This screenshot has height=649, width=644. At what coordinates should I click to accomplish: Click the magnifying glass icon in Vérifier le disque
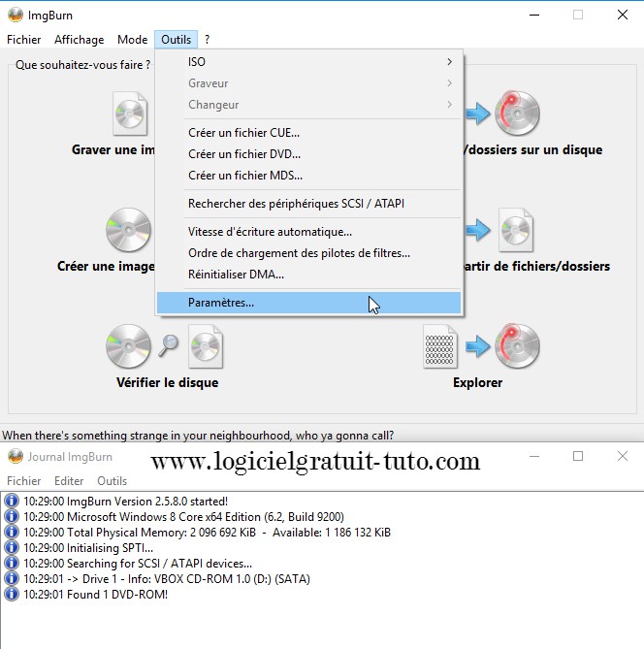coord(168,345)
